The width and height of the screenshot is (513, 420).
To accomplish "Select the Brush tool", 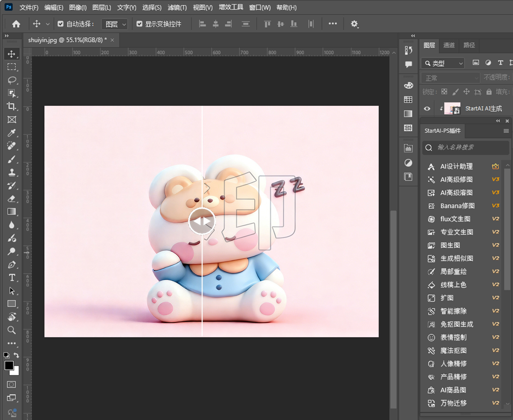I will tap(12, 159).
